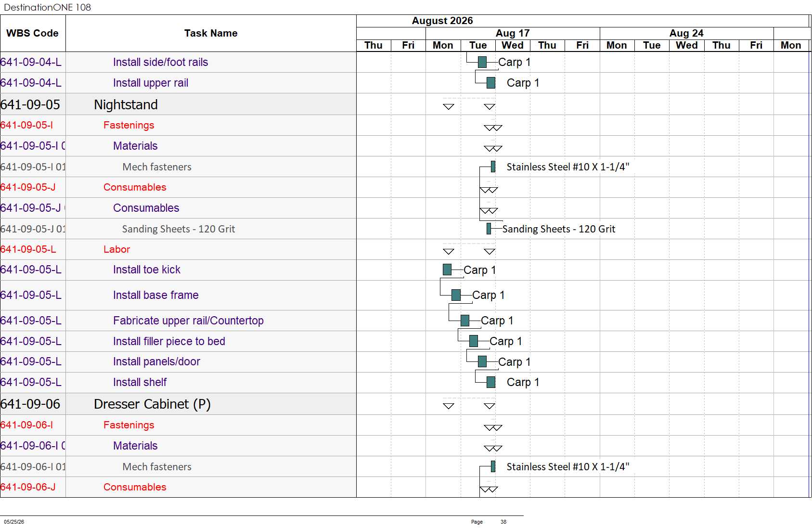This screenshot has width=812, height=528.
Task: Click the Install filler piece to bed bar
Action: [474, 341]
